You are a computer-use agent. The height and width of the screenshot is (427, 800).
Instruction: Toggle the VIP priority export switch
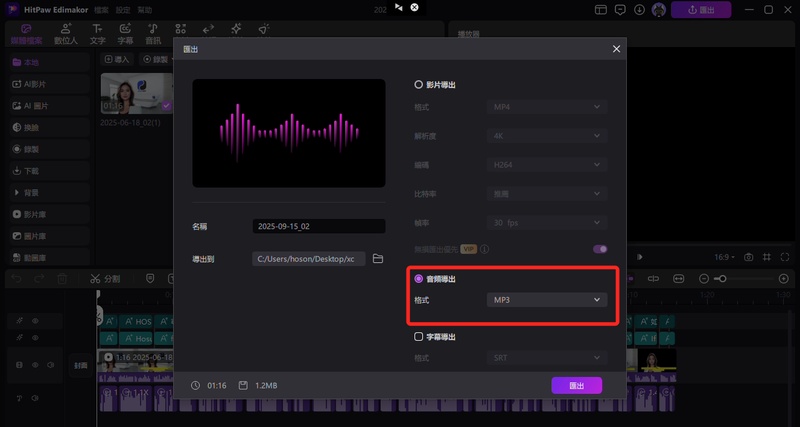point(600,248)
